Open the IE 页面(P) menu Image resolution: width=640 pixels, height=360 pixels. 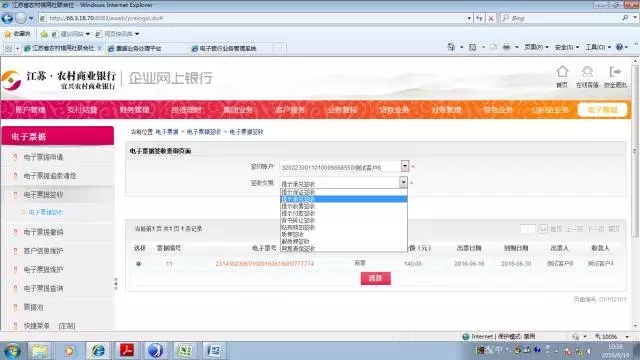(x=536, y=47)
